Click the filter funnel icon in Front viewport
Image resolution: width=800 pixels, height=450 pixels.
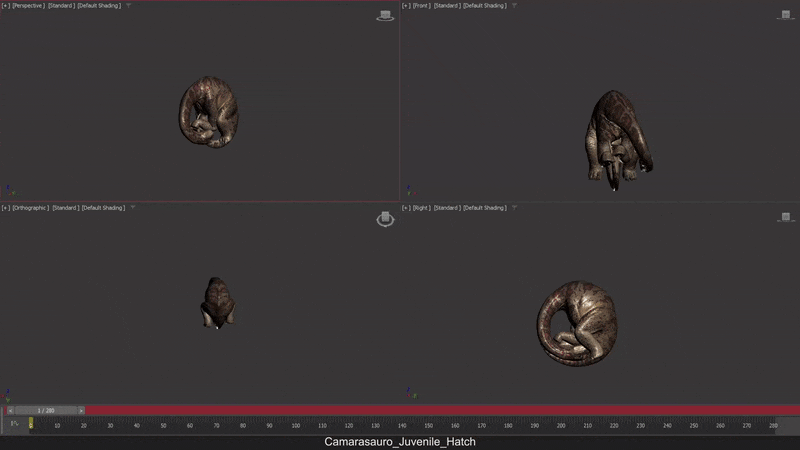point(514,6)
